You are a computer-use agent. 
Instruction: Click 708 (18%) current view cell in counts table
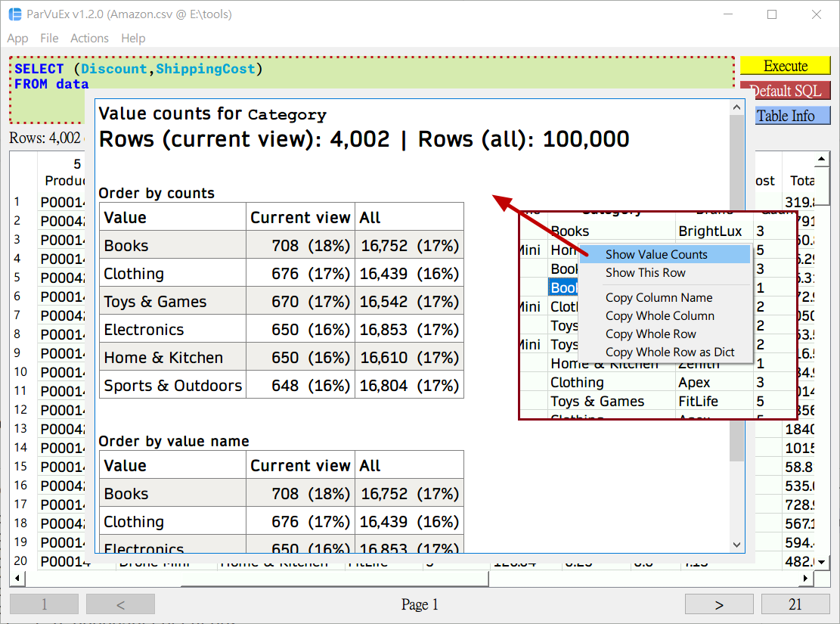point(300,246)
